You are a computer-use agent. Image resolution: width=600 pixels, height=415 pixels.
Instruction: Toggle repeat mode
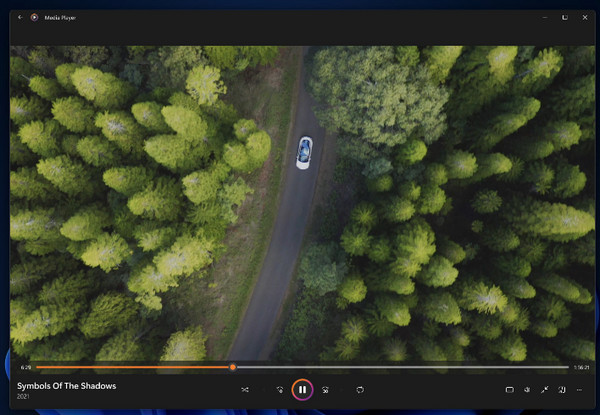point(360,390)
